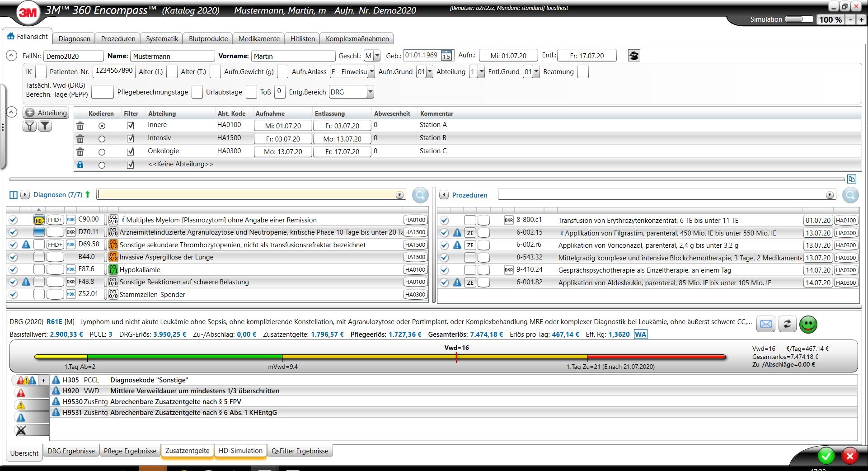Click the FHD+ badge for C90.00
868x471 pixels.
click(55, 220)
